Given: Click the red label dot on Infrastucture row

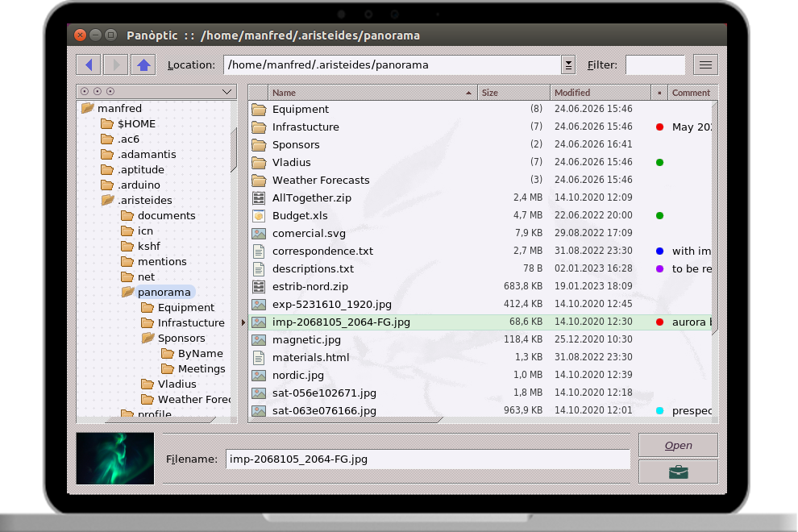Looking at the screenshot, I should (659, 127).
